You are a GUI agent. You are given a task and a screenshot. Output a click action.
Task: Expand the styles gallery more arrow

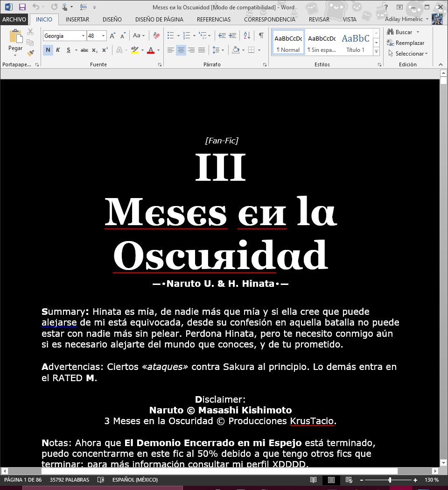(x=377, y=51)
